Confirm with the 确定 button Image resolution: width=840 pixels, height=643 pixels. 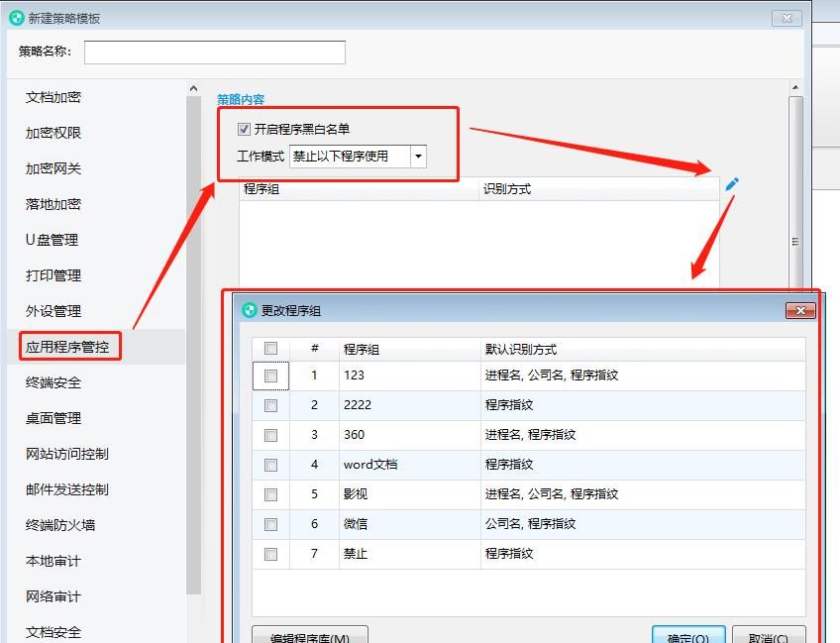click(688, 635)
